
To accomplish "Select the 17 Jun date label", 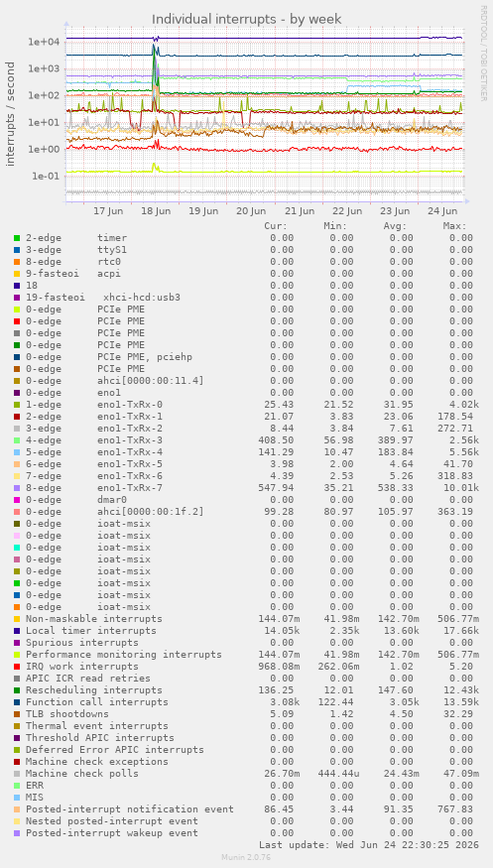I will coord(108,211).
